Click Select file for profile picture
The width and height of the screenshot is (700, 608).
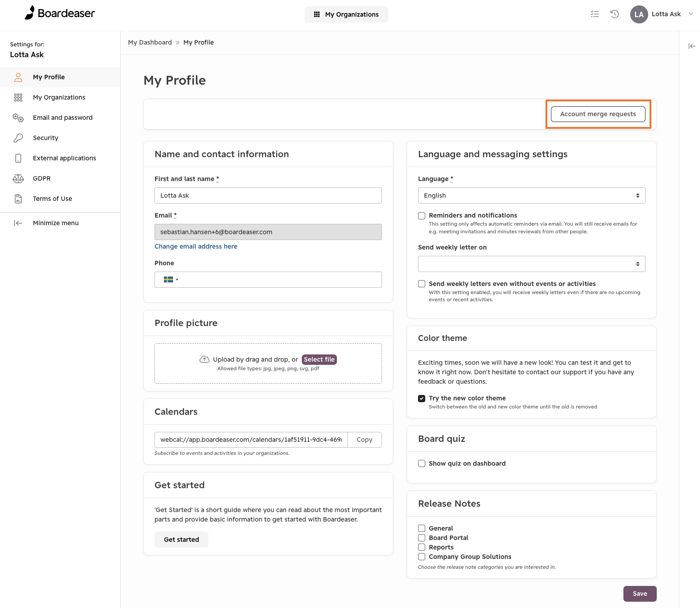319,359
